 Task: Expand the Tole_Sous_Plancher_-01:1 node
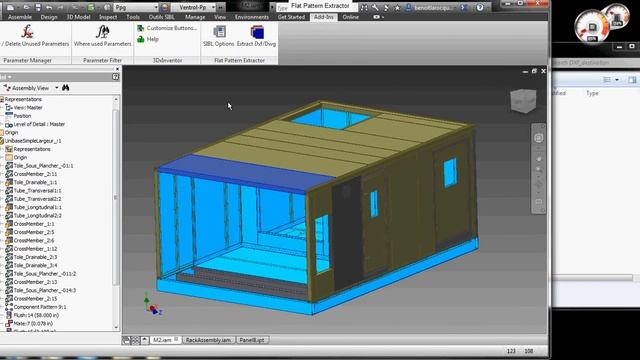[x=2, y=166]
